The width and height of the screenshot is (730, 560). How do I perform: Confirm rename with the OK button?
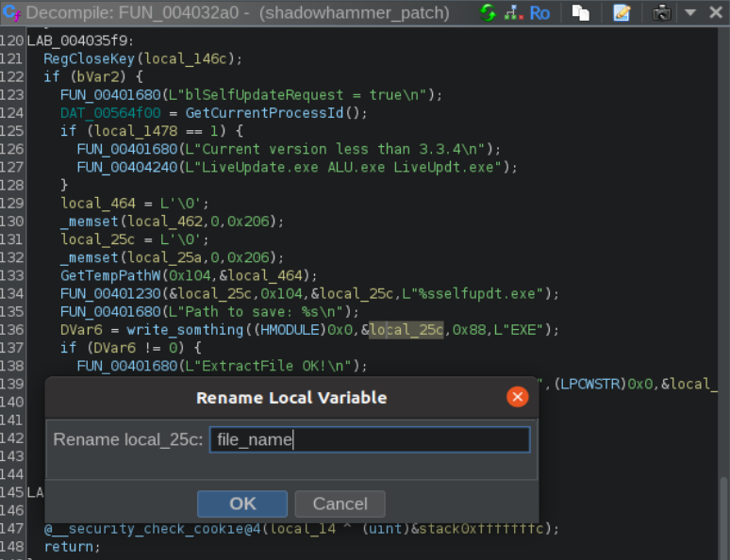(242, 503)
